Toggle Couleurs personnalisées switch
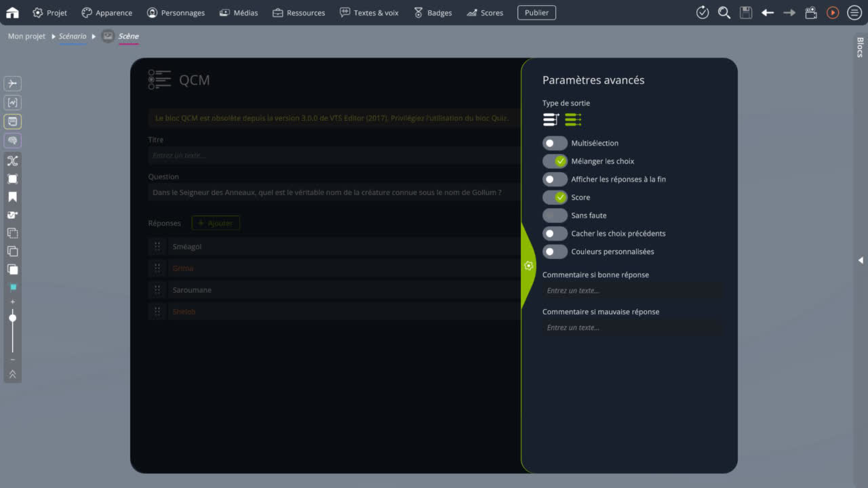Screen dimensions: 868x488 pos(555,251)
